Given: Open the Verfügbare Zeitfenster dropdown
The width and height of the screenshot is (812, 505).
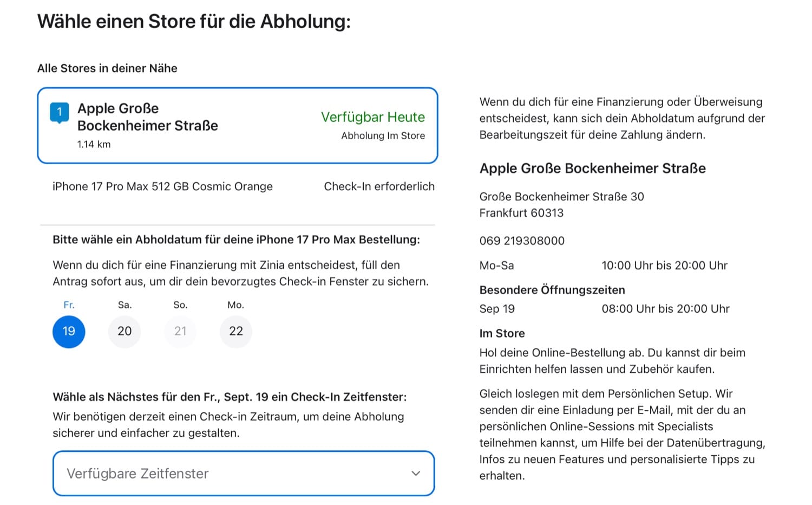Looking at the screenshot, I should (x=244, y=474).
